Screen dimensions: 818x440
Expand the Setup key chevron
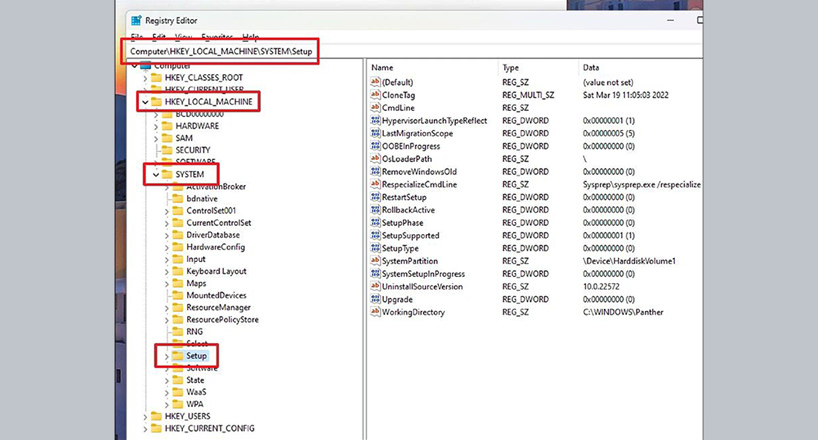pyautogui.click(x=166, y=356)
